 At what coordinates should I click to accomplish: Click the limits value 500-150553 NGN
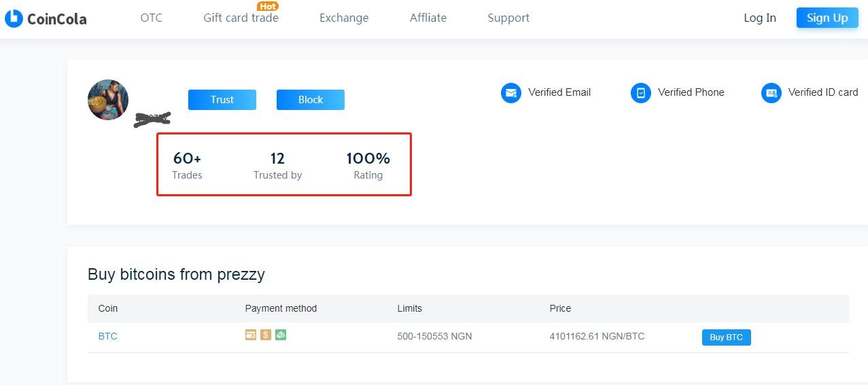[435, 336]
